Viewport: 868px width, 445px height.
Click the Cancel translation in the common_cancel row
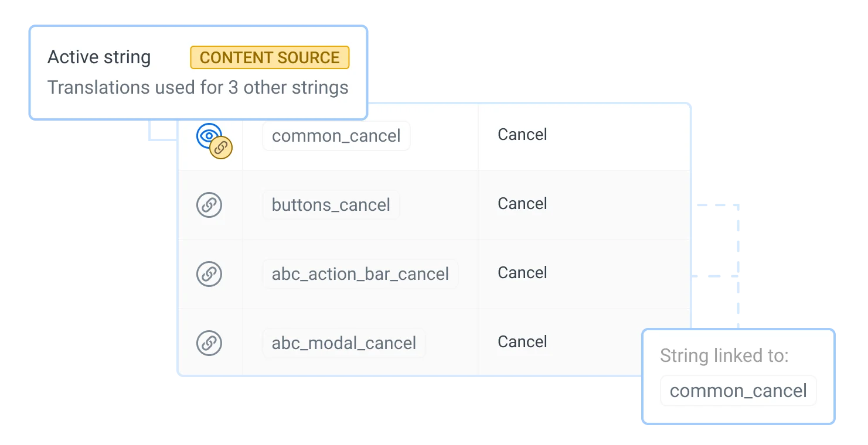[x=522, y=135]
